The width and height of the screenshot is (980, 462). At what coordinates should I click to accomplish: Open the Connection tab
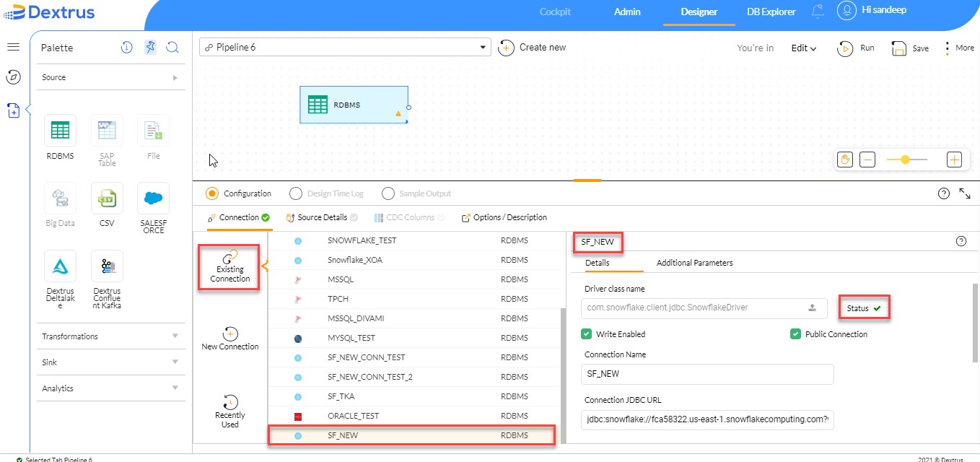click(238, 217)
